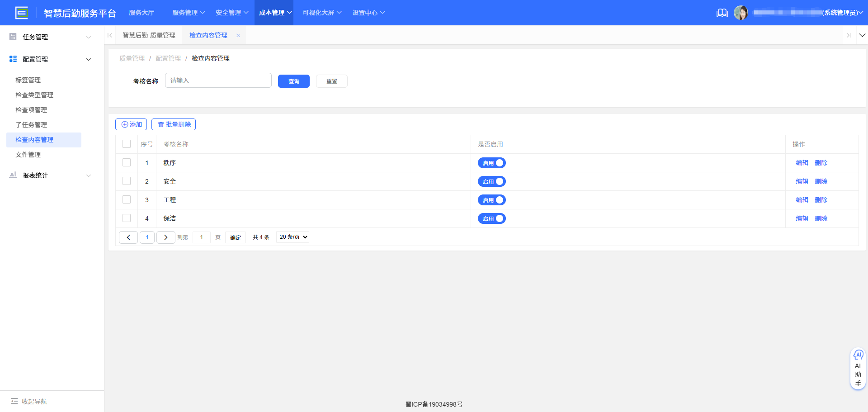The width and height of the screenshot is (868, 412).
Task: Click 编辑 on the 工程 row
Action: 801,199
